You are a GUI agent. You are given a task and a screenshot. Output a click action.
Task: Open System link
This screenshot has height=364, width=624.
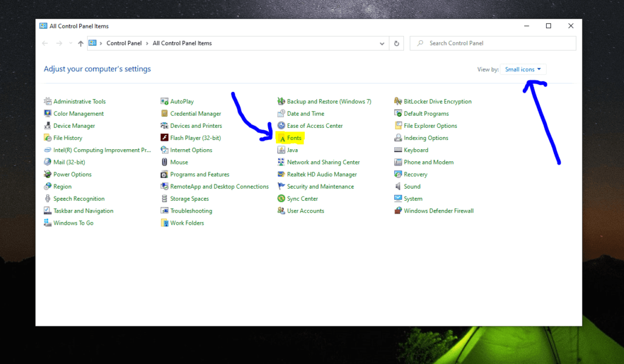pyautogui.click(x=413, y=198)
